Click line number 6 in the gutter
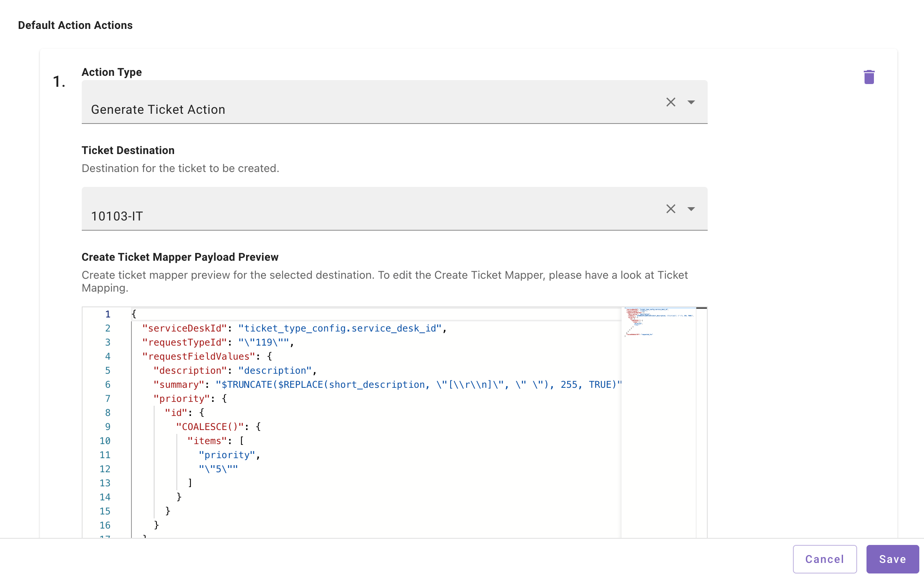Screen dimensions: 924x577 point(108,385)
